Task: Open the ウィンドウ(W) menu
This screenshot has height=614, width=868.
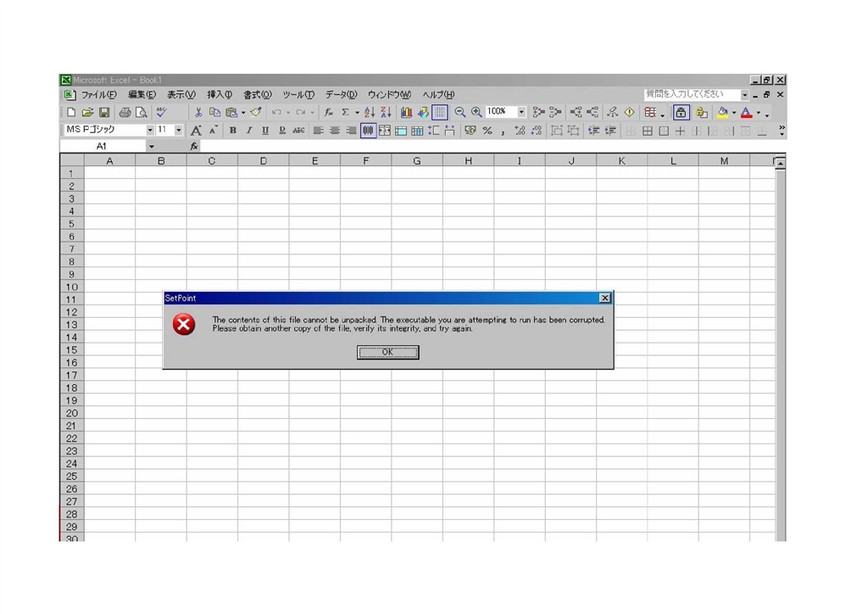Action: coord(389,95)
